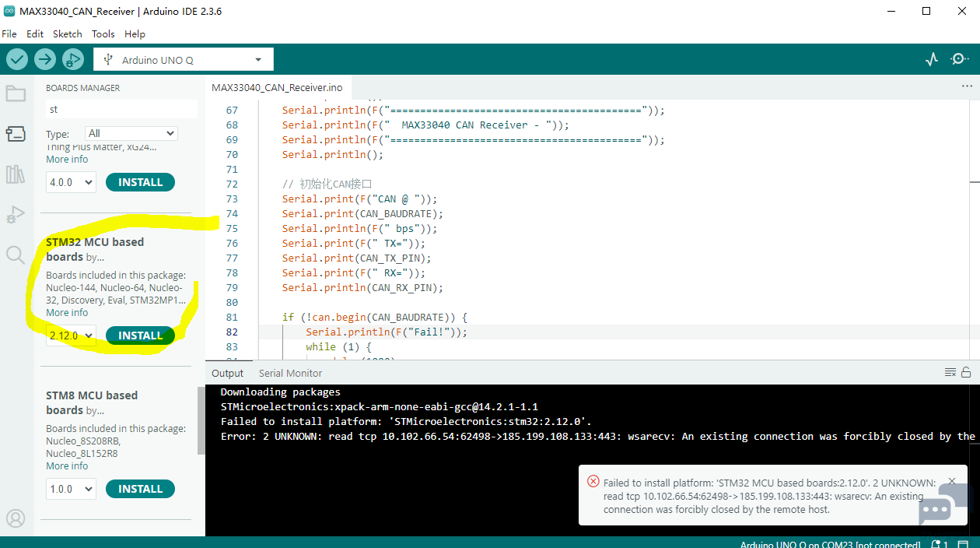This screenshot has width=980, height=548.
Task: Install STM32 MCU based boards
Action: pos(140,335)
